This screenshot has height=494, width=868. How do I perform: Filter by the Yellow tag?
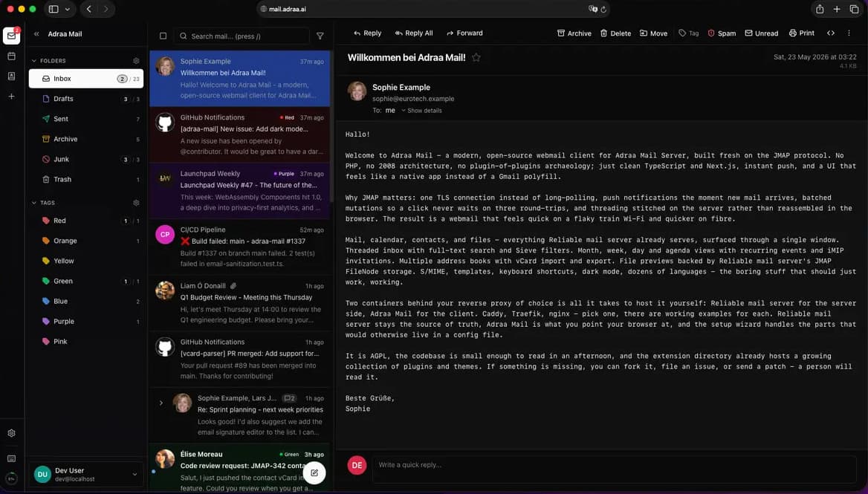(x=85, y=261)
